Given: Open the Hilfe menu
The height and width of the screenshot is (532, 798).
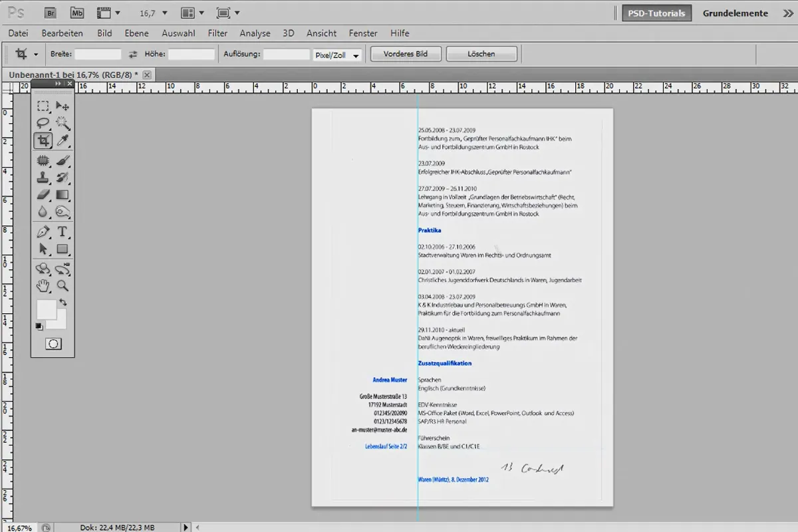Looking at the screenshot, I should (400, 33).
